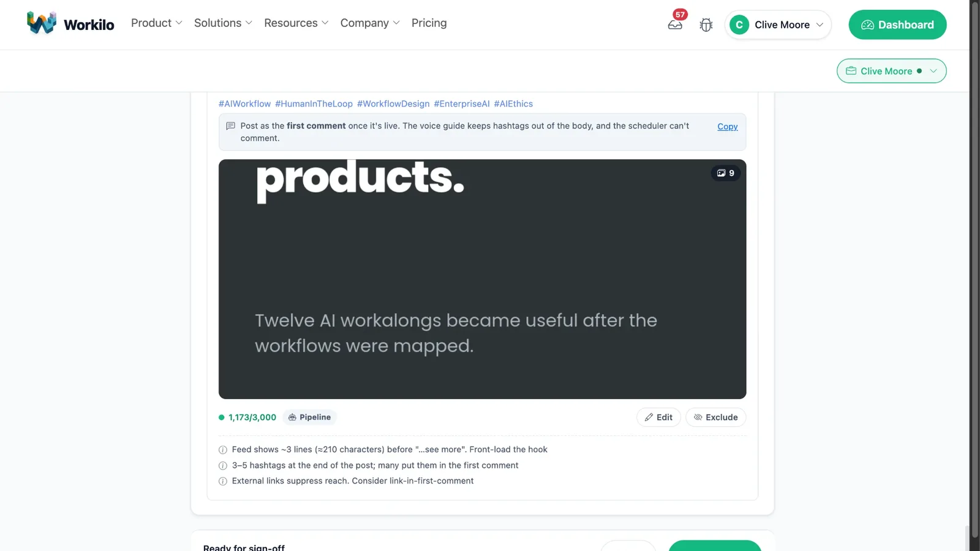The height and width of the screenshot is (551, 980).
Task: Click the #WorkflowDesign hashtag
Action: tap(393, 104)
